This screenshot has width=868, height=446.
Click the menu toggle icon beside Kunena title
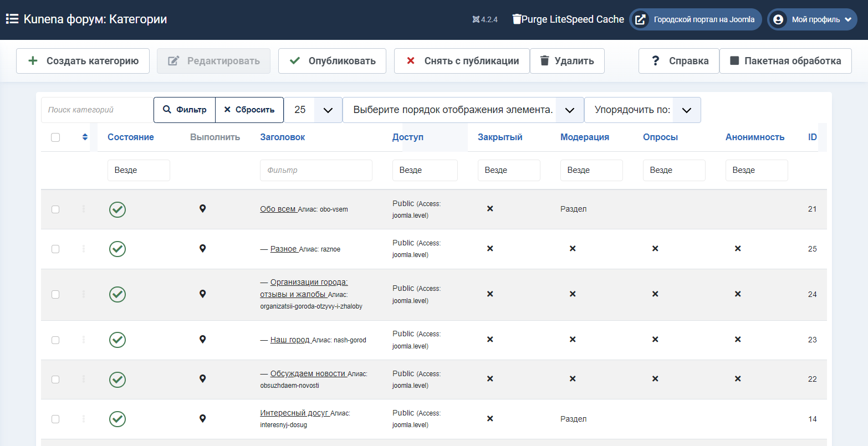click(x=12, y=19)
